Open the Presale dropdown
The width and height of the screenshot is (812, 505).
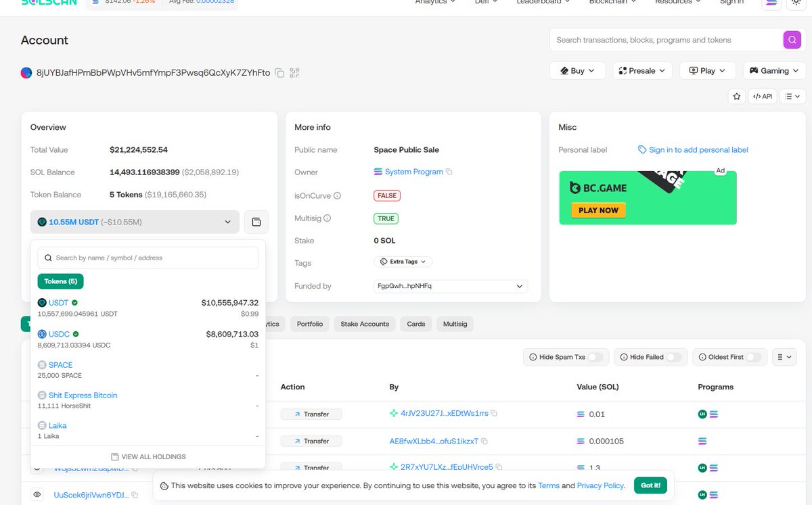tap(641, 70)
